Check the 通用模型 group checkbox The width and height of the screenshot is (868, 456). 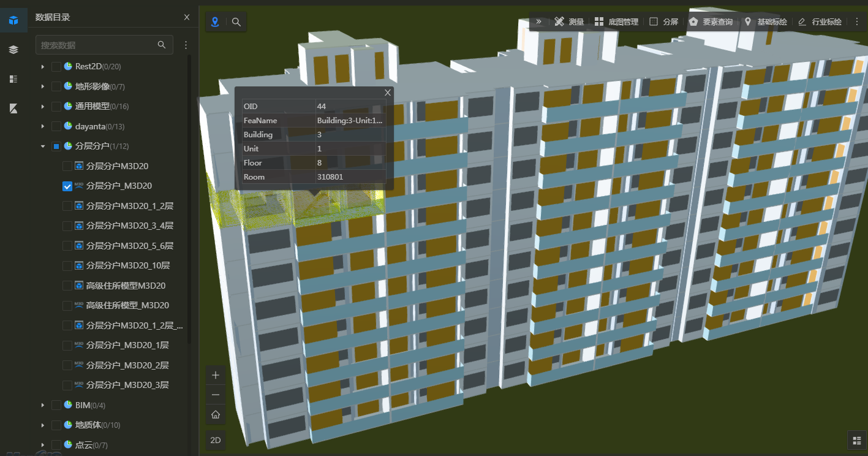pyautogui.click(x=56, y=106)
